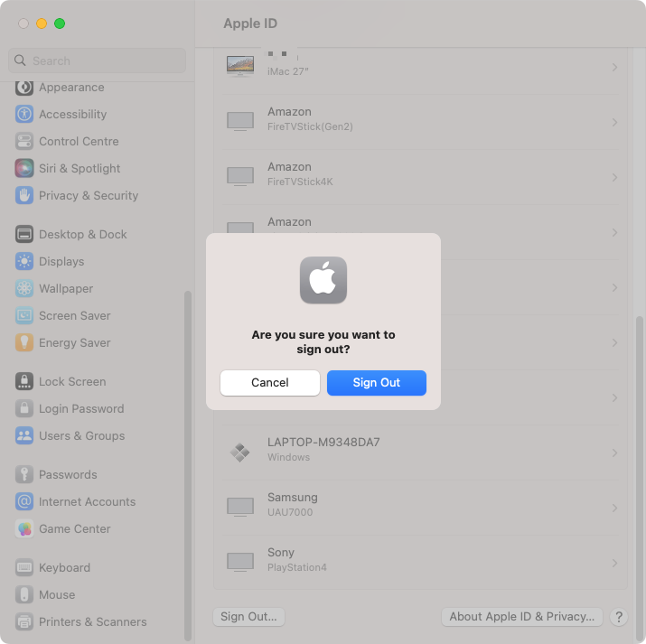
Task: Open Printers & Scanners icon
Action: click(x=24, y=621)
